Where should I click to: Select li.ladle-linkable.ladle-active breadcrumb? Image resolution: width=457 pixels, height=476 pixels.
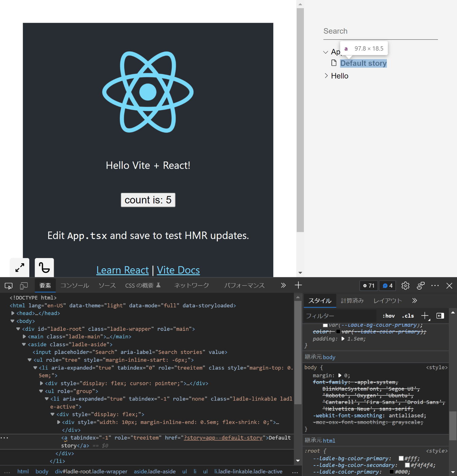(248, 471)
